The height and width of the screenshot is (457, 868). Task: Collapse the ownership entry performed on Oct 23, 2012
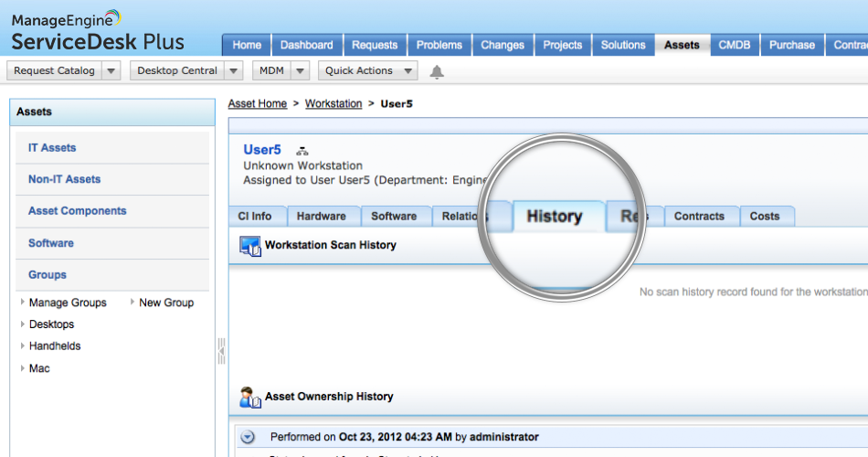(x=248, y=437)
